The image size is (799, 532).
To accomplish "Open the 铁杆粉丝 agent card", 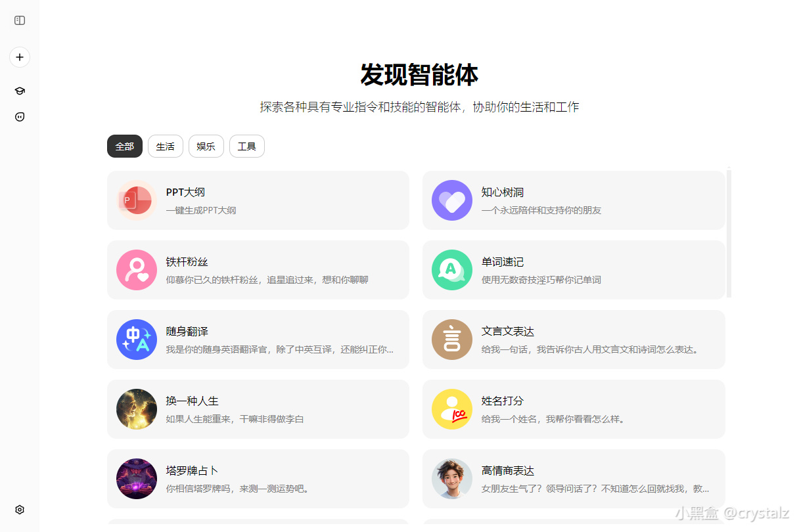I will (x=258, y=270).
